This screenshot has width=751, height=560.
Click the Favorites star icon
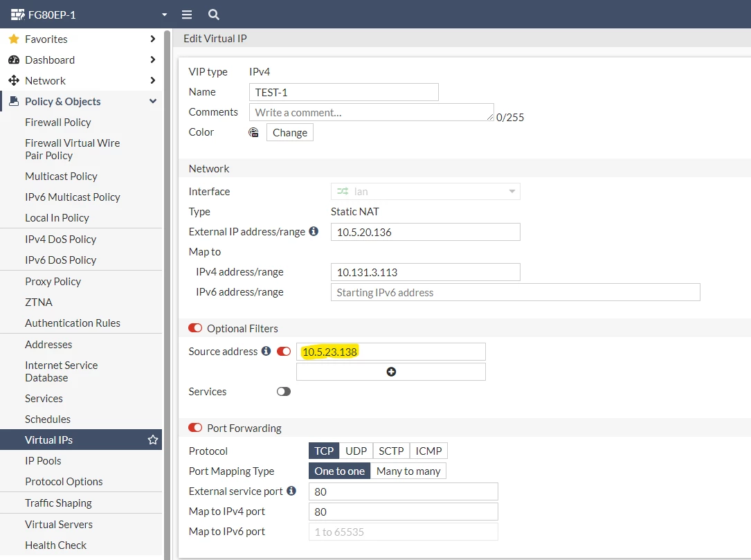(14, 39)
